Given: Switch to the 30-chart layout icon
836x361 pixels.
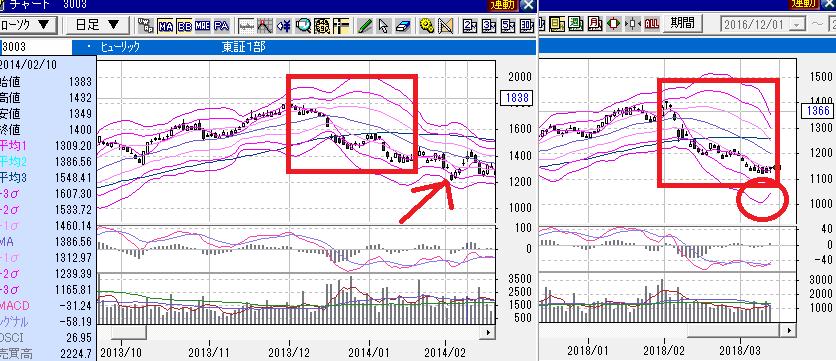Looking at the screenshot, I should [526, 25].
